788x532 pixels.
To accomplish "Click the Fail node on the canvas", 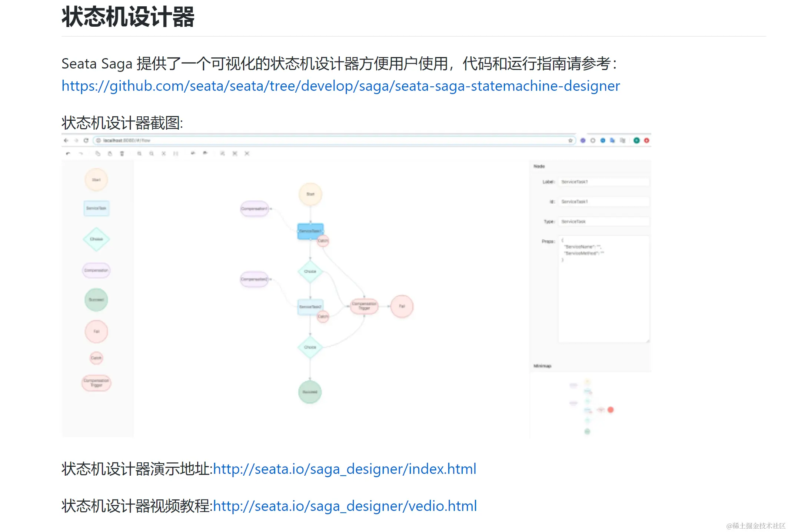I will click(x=402, y=306).
